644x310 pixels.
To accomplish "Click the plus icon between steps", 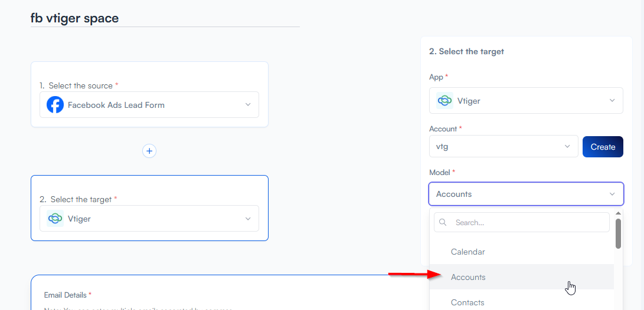I will (x=149, y=151).
